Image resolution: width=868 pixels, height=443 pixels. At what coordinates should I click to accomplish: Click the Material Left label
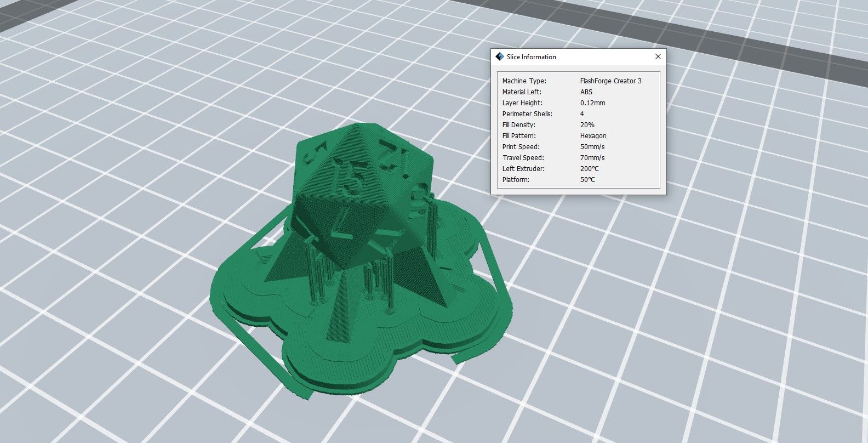tap(522, 92)
